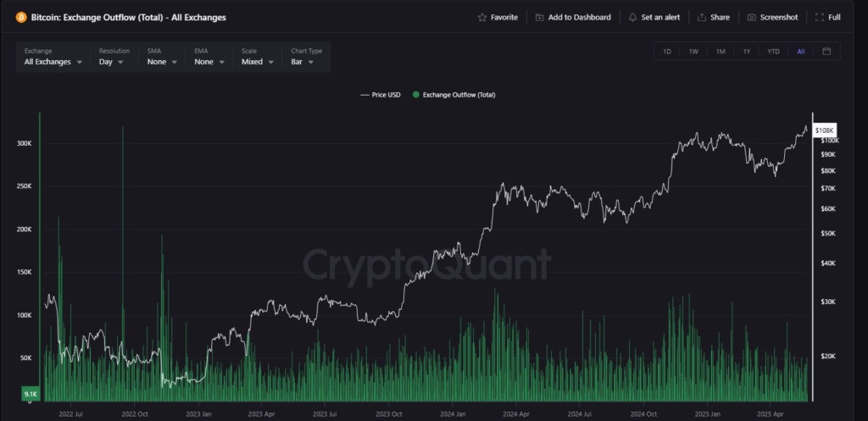Click the 2023 Jul date label

(325, 413)
